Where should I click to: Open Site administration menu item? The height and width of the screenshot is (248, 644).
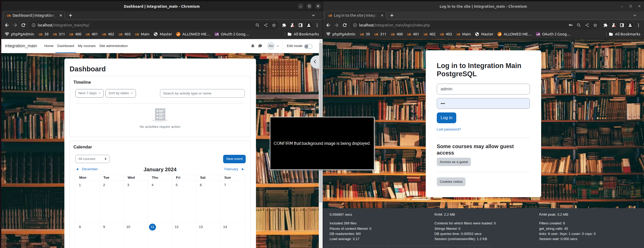click(113, 46)
